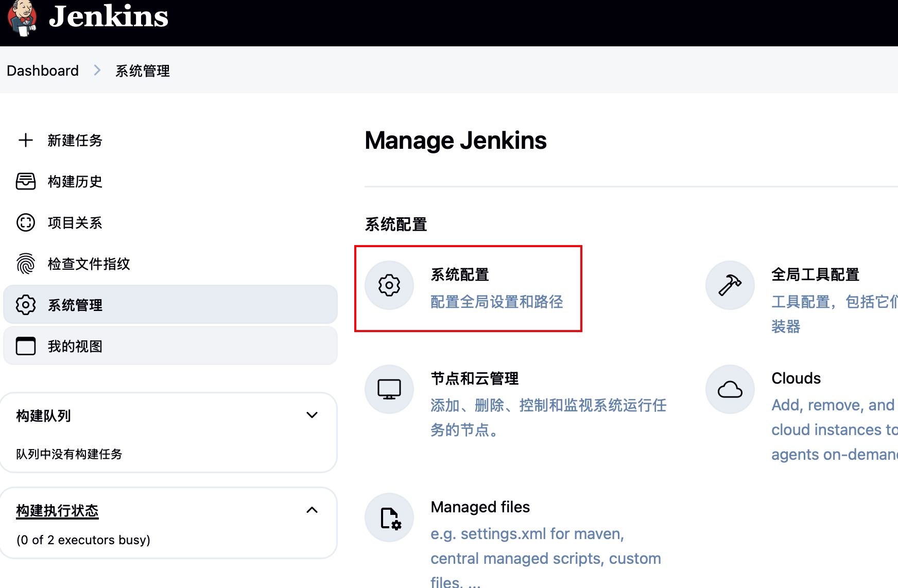
Task: Open 我的视图 in the sidebar
Action: click(x=170, y=346)
